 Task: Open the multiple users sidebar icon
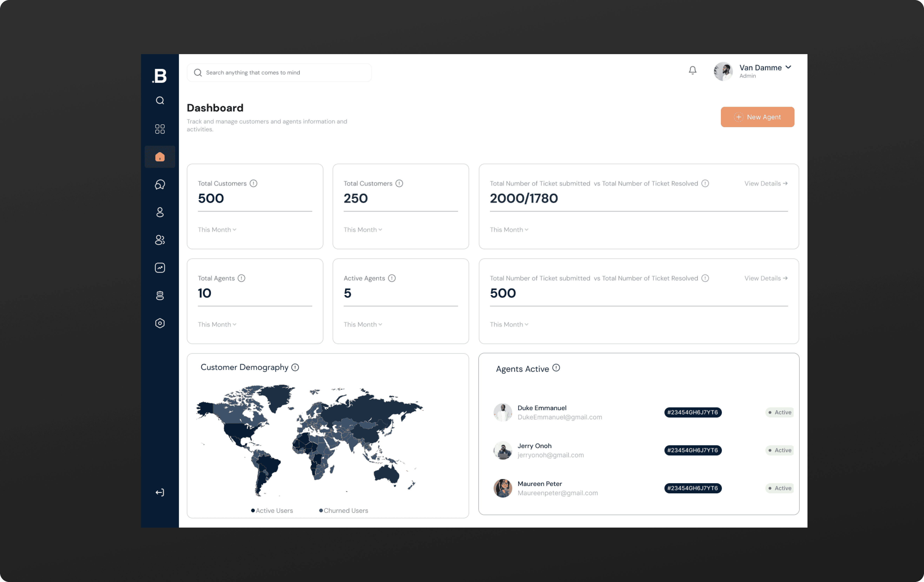[x=160, y=240]
